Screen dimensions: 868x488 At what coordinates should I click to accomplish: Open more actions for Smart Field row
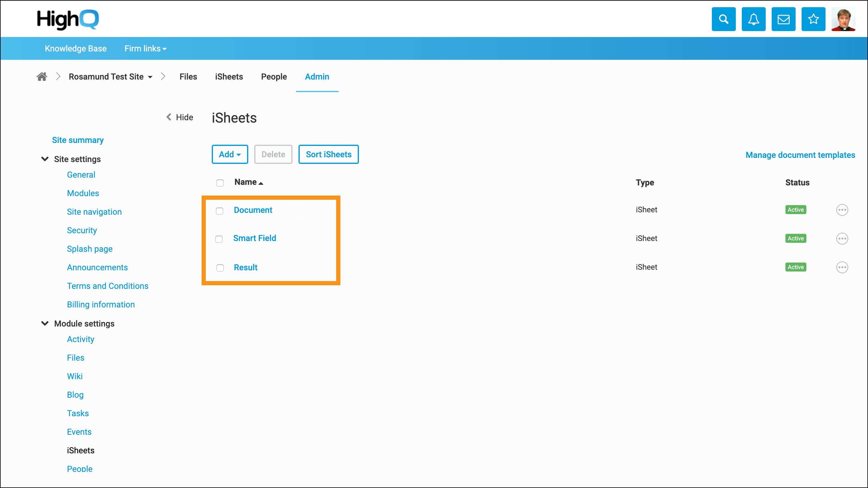pyautogui.click(x=842, y=238)
